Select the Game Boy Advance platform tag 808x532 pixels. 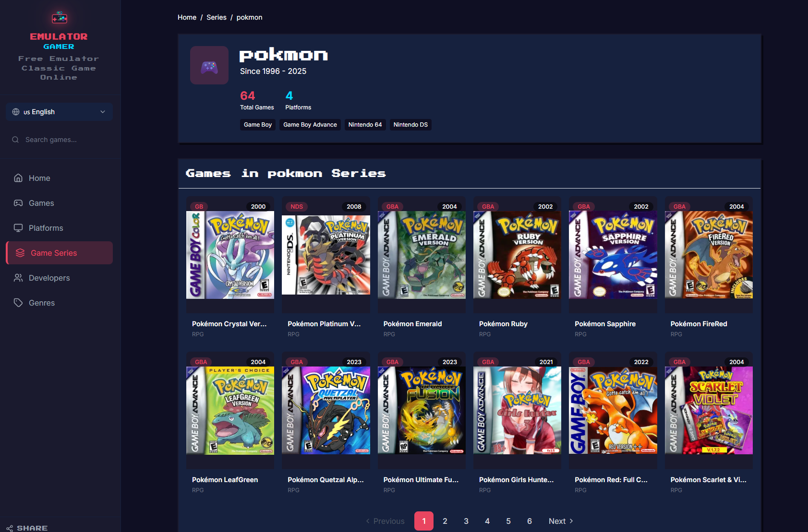point(310,125)
